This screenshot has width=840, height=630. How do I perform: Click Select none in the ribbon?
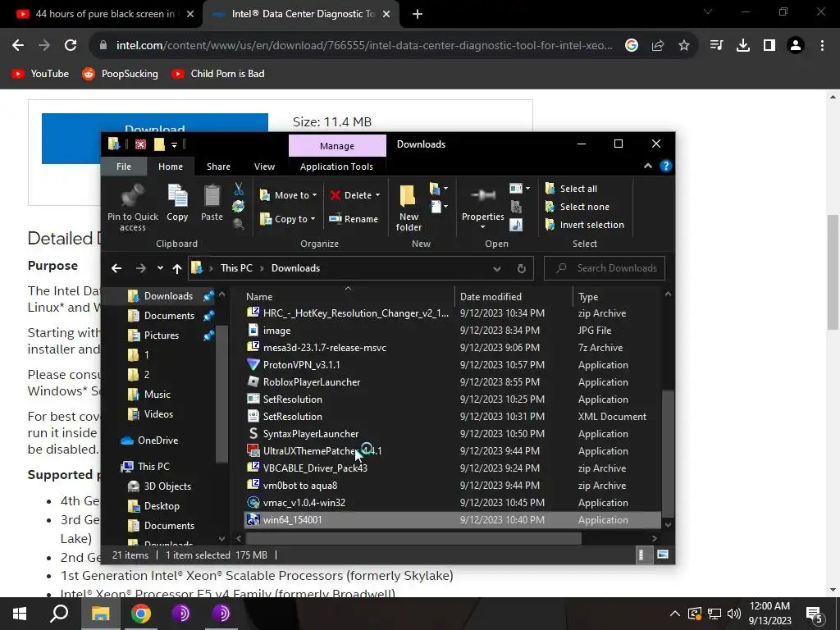[577, 207]
